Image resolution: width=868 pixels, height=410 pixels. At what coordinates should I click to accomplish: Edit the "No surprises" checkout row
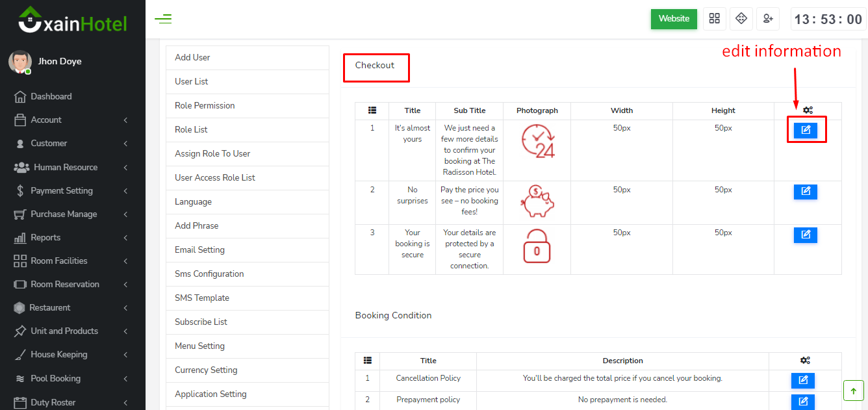click(x=806, y=191)
